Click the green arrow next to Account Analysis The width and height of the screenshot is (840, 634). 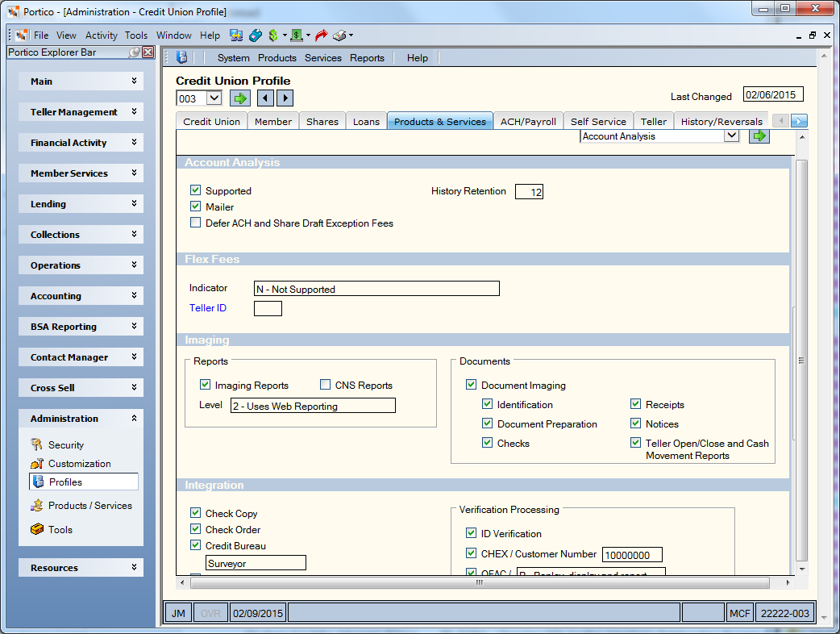pyautogui.click(x=759, y=136)
